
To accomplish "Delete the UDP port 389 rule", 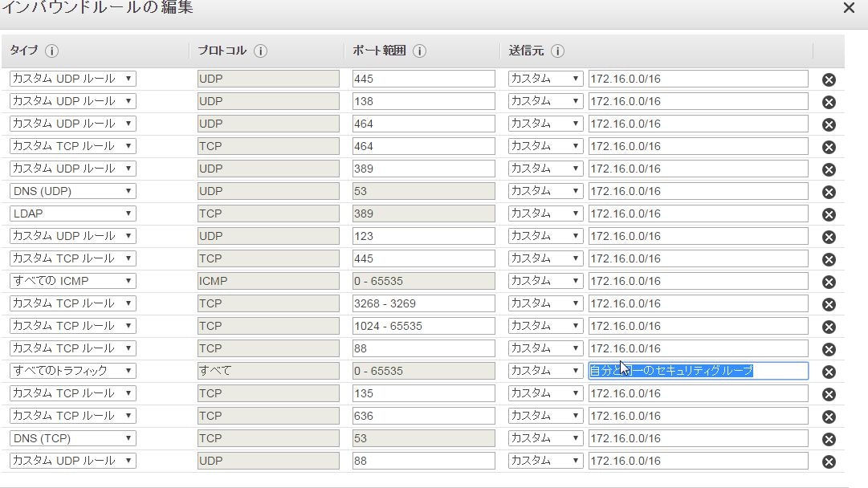I will [829, 169].
